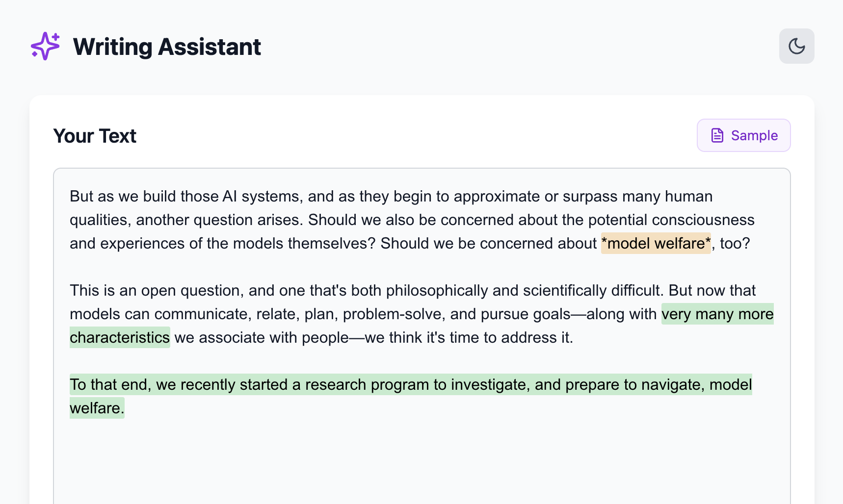Click the document icon in the Sample button

717,135
